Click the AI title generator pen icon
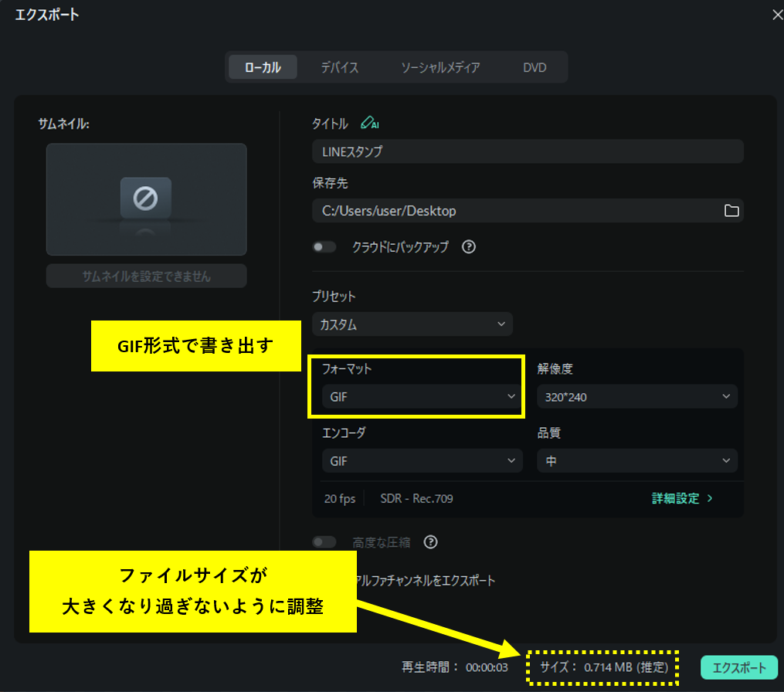784x692 pixels. [x=369, y=123]
